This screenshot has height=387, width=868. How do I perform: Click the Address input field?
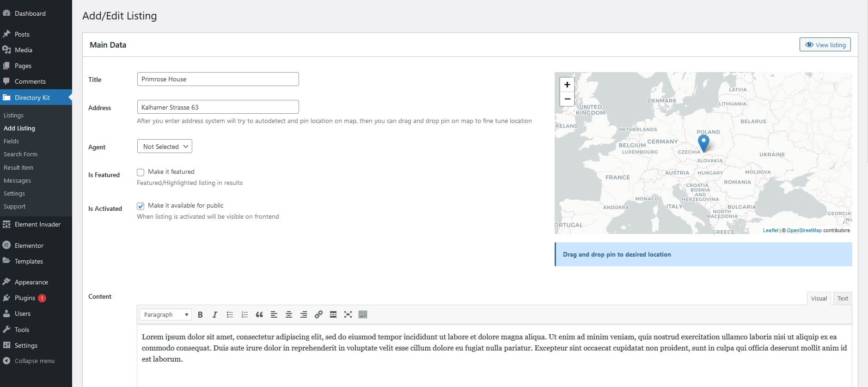(218, 107)
